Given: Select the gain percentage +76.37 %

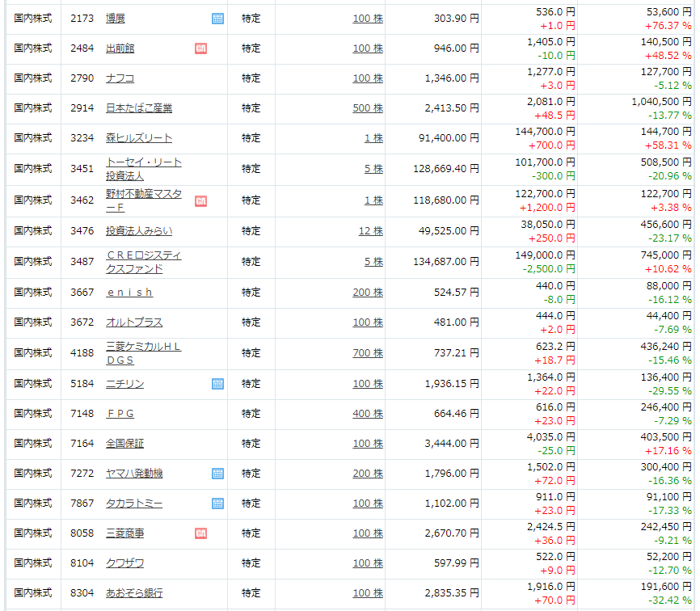Looking at the screenshot, I should [668, 26].
